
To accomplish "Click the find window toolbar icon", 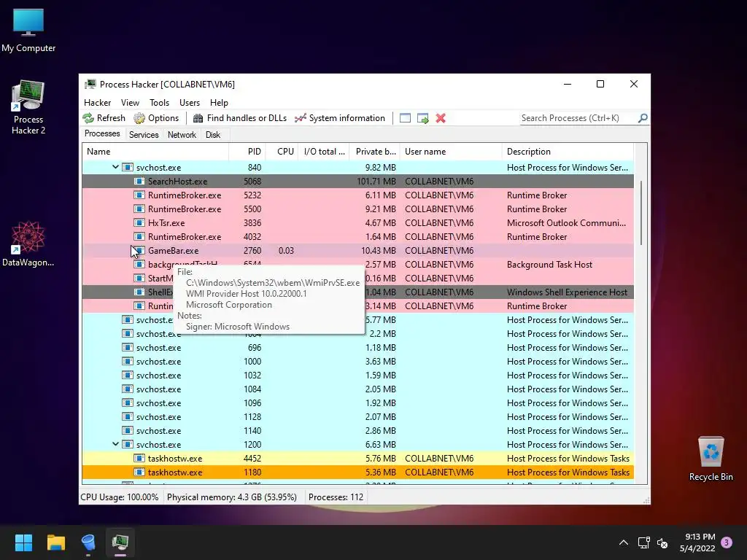I will (x=405, y=118).
